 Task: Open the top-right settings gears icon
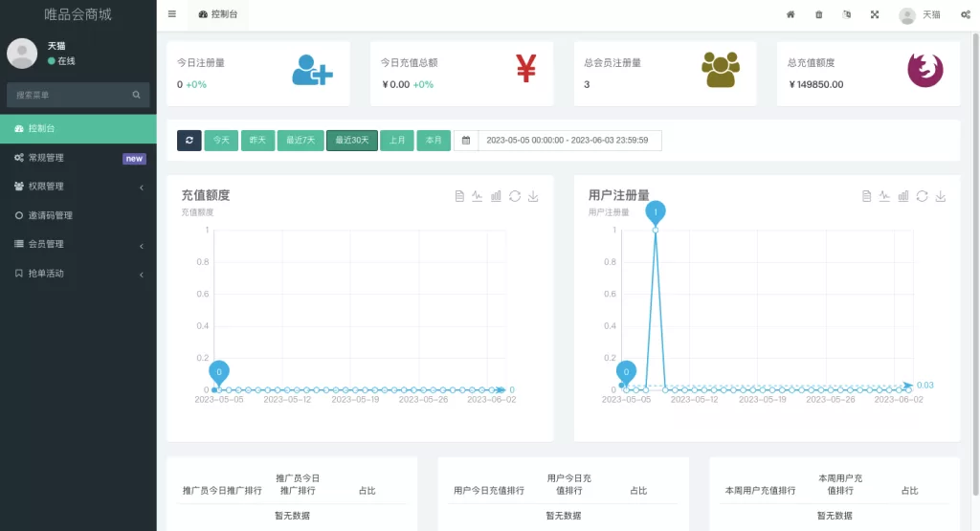(x=966, y=14)
